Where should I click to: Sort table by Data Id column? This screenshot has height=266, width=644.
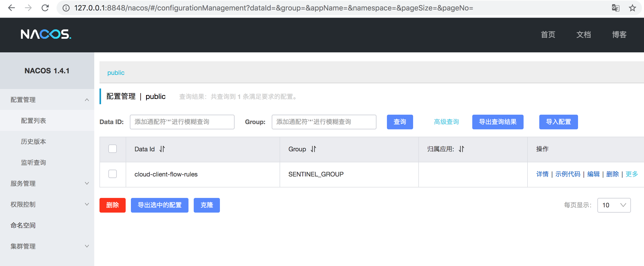pos(162,149)
